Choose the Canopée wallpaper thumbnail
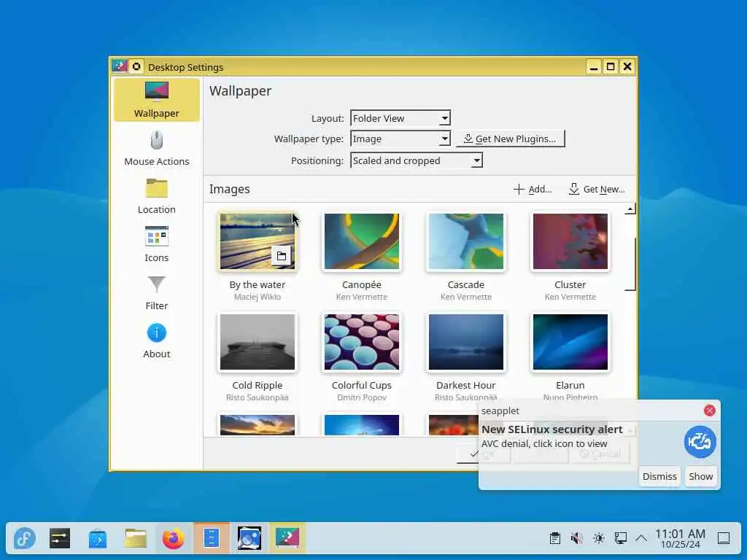The image size is (747, 560). point(362,241)
